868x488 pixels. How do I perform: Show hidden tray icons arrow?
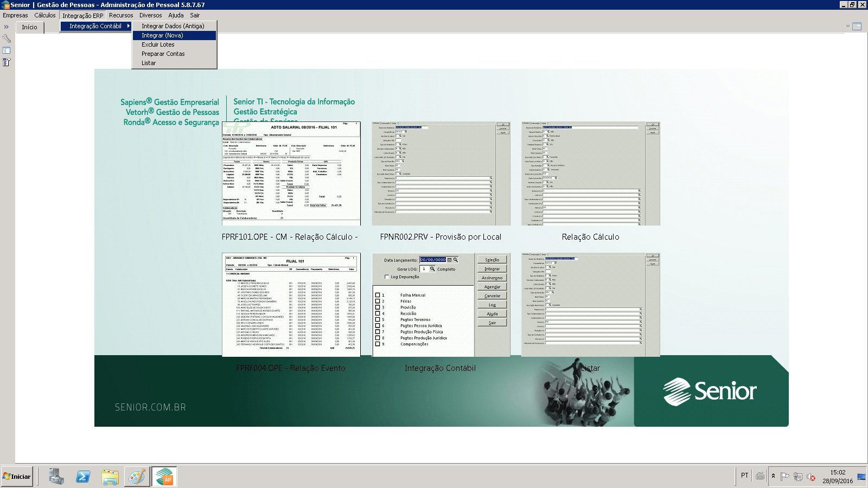pyautogui.click(x=773, y=477)
